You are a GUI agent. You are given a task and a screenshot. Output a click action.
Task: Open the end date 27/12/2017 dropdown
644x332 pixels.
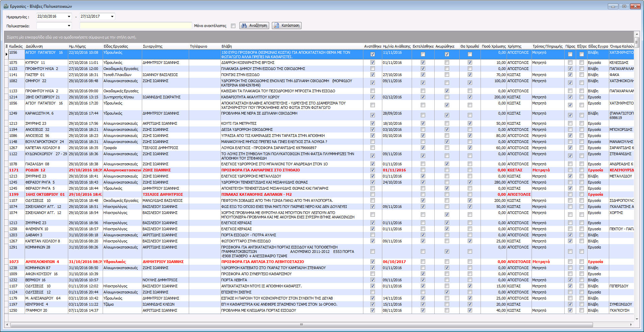tap(112, 16)
